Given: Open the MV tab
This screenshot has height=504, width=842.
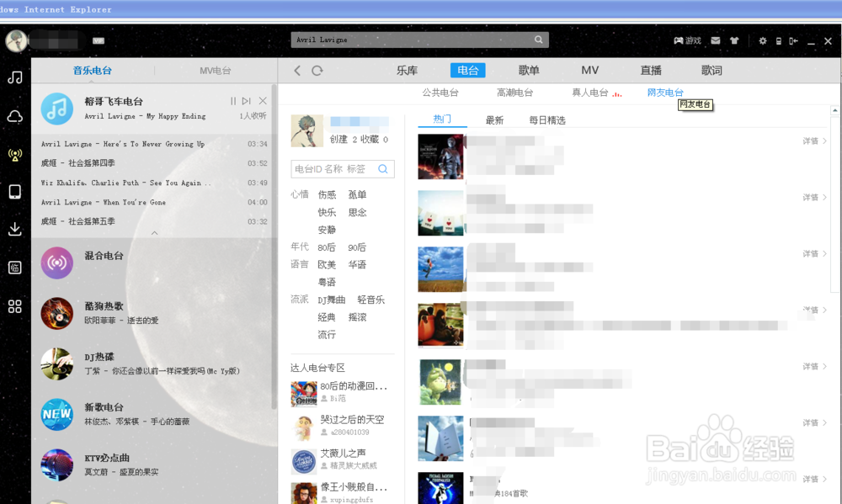Looking at the screenshot, I should 590,71.
